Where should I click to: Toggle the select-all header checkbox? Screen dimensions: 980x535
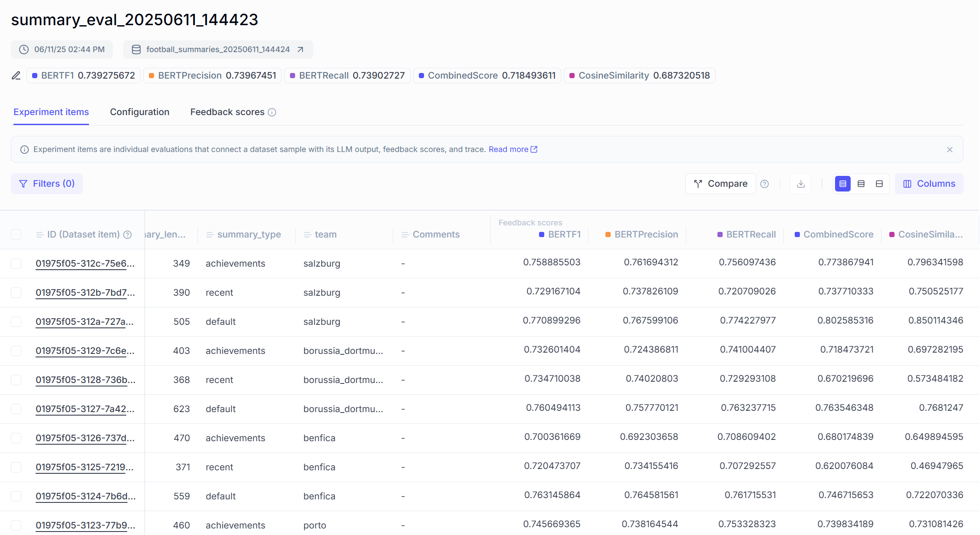tap(16, 234)
